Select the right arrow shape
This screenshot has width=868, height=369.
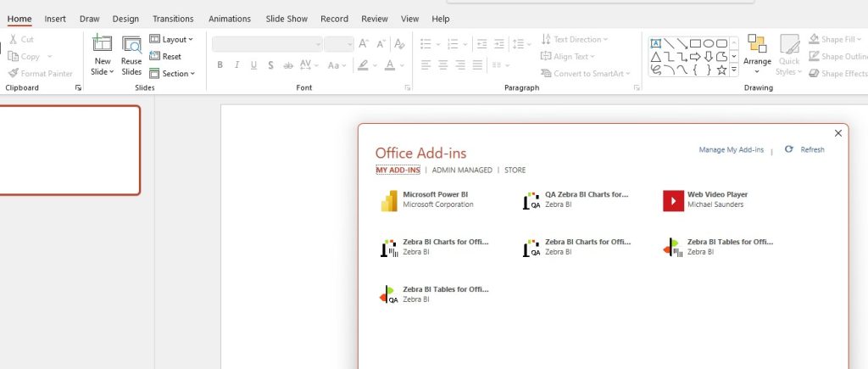695,57
